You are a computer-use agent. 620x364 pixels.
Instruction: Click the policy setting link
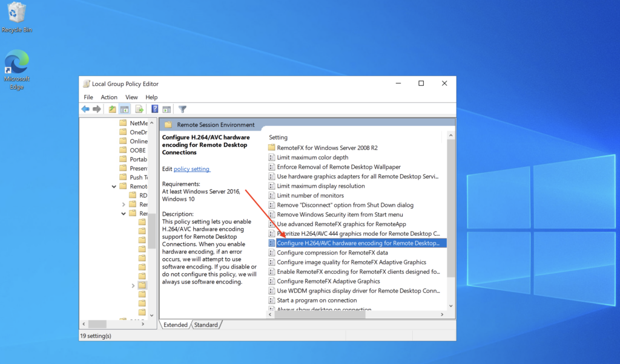point(192,169)
